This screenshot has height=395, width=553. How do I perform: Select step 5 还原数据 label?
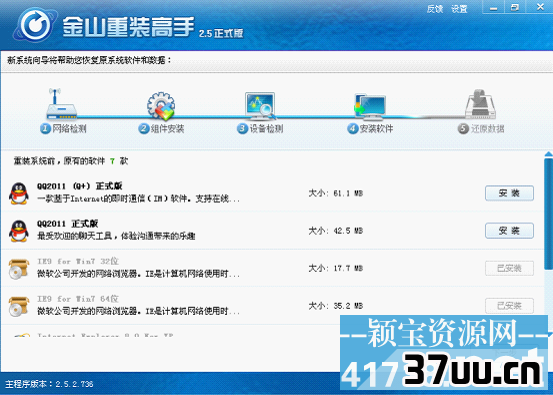pos(481,129)
